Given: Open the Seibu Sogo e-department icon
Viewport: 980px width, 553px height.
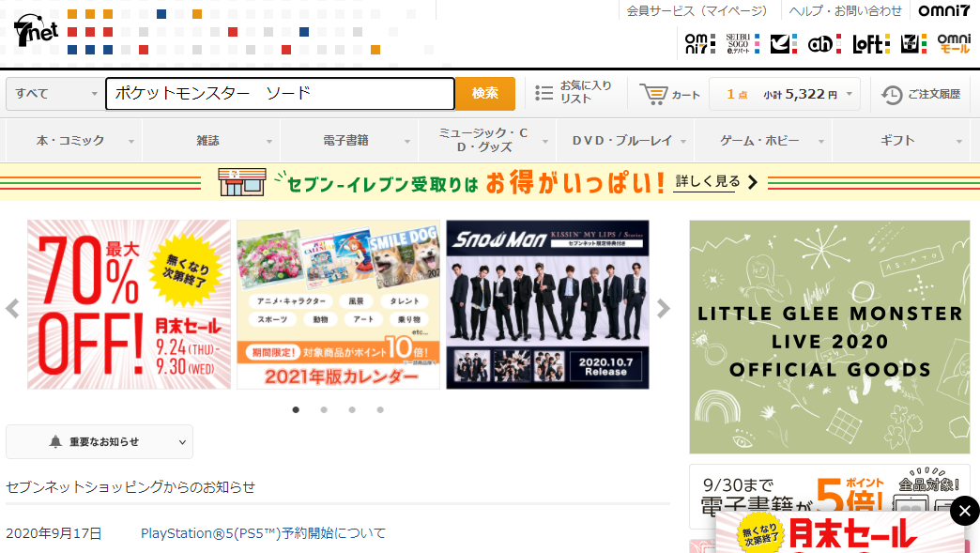Looking at the screenshot, I should [x=743, y=44].
